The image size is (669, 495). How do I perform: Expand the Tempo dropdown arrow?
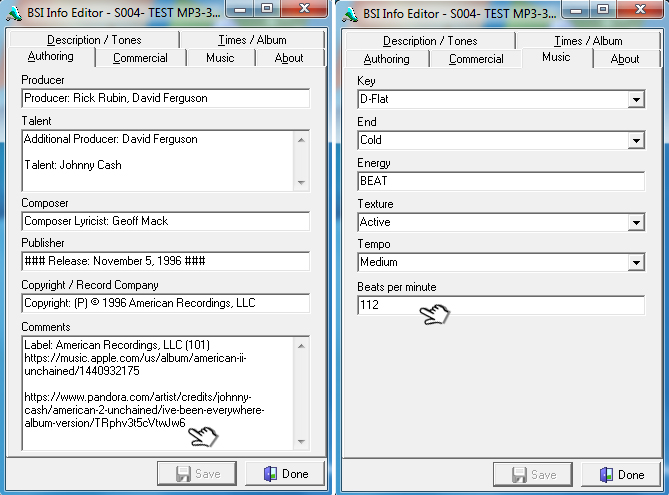(636, 262)
